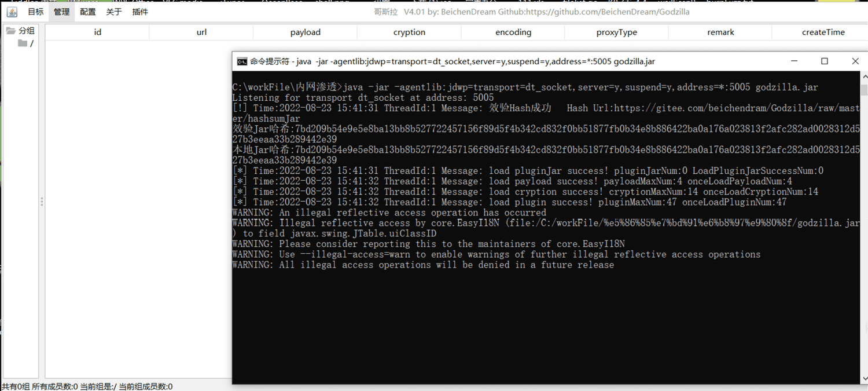The image size is (868, 391).
Task: Sort by the id column header
Action: 97,32
